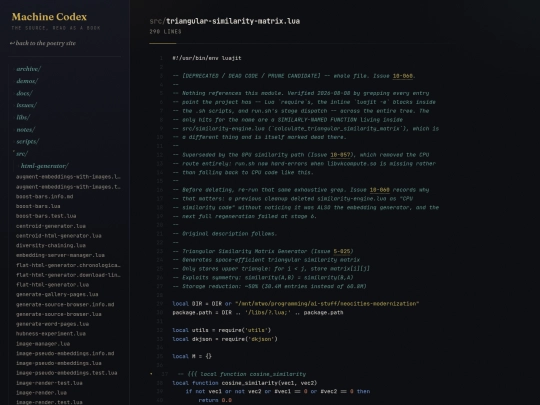Open boost-bars.test.lua file
This screenshot has height=405, width=540.
(46, 216)
